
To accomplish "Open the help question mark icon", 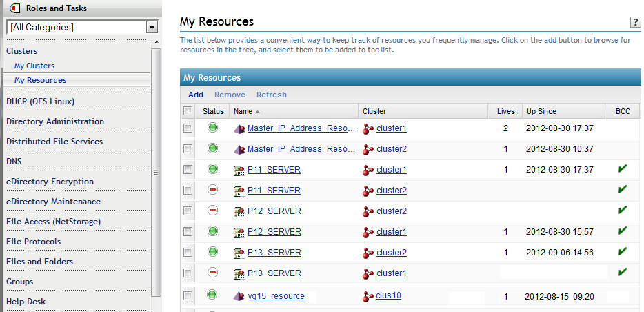I will (x=635, y=22).
